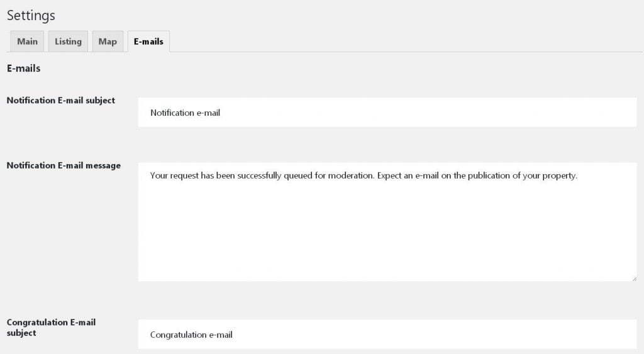Click the words "Your request" in message
The height and width of the screenshot is (354, 644).
click(174, 176)
